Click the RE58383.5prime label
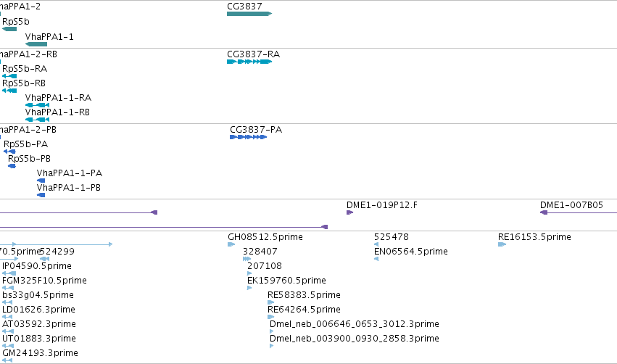The height and width of the screenshot is (364, 617). tap(304, 295)
